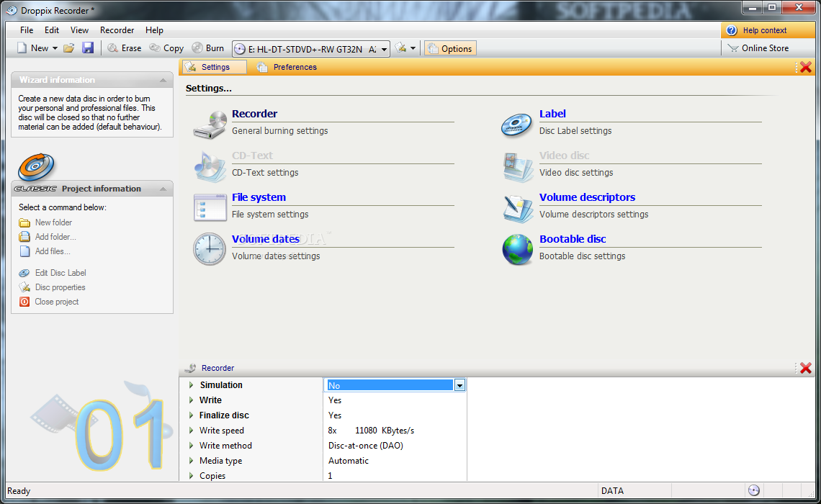Switch to the Preferences tab

[287, 67]
